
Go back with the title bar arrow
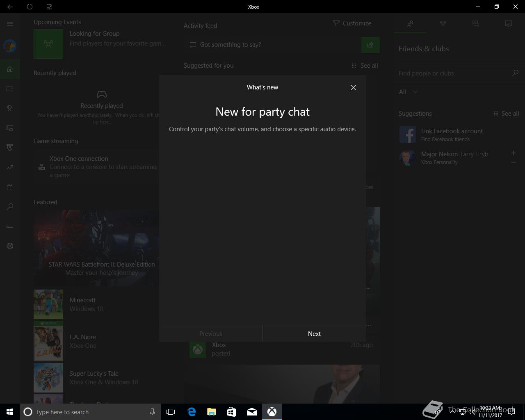[10, 7]
